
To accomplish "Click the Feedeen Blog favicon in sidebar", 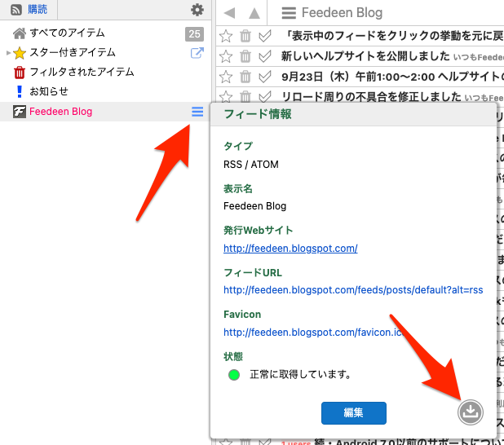I will click(x=20, y=112).
